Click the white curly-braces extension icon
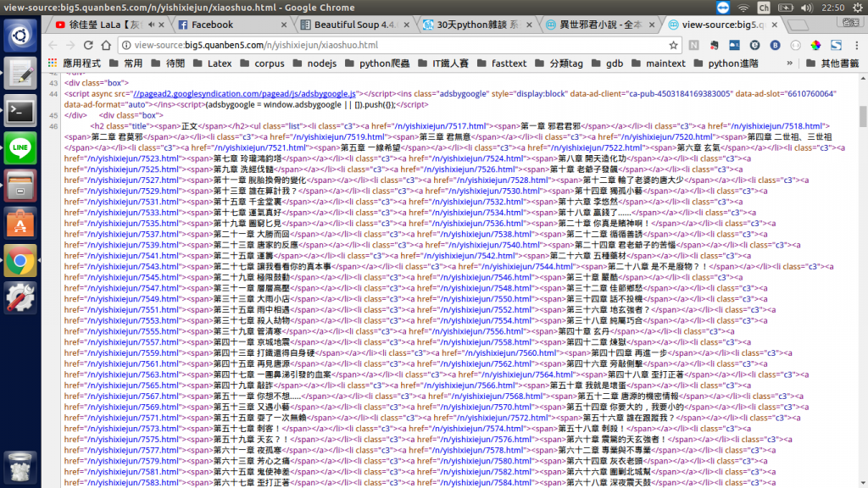The width and height of the screenshot is (868, 488). (x=795, y=46)
